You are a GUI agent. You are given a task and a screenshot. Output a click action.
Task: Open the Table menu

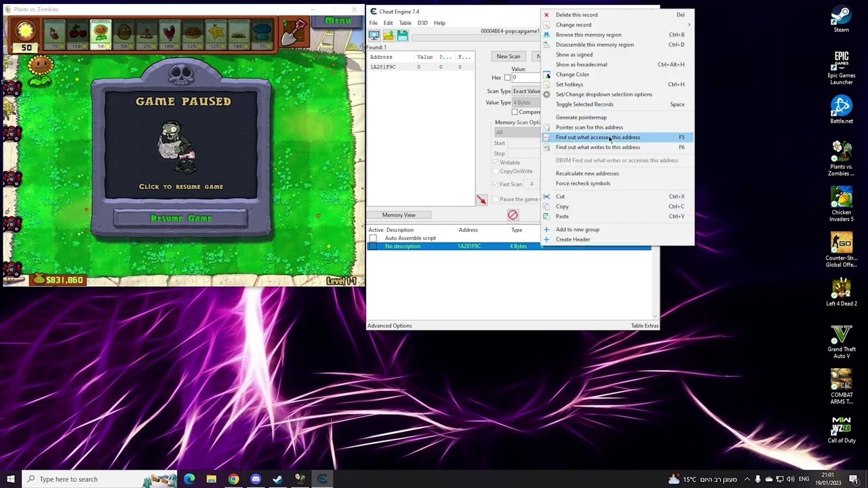click(405, 23)
